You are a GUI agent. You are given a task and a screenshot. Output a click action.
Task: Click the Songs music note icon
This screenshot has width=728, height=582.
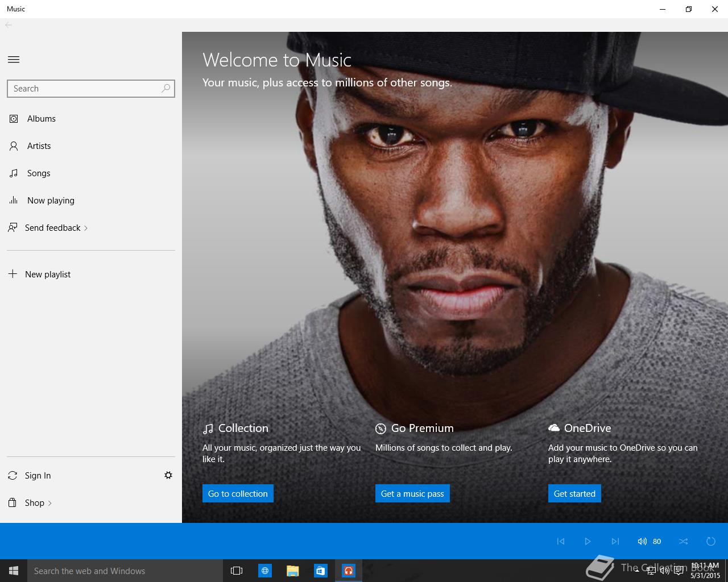pos(14,173)
